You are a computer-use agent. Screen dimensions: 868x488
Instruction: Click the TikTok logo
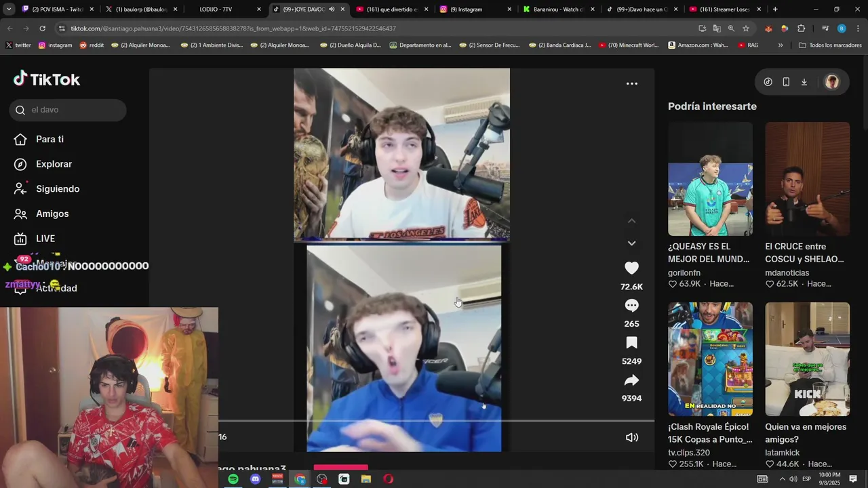[x=47, y=79]
